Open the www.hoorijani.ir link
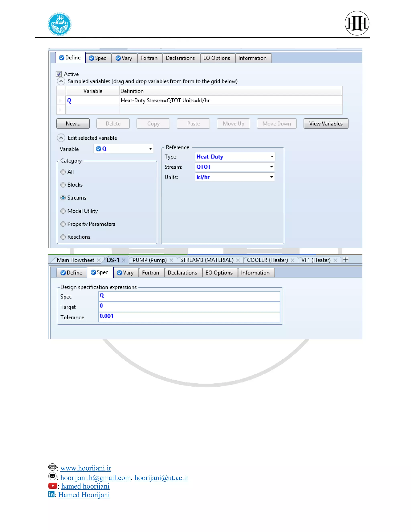 pyautogui.click(x=86, y=468)
